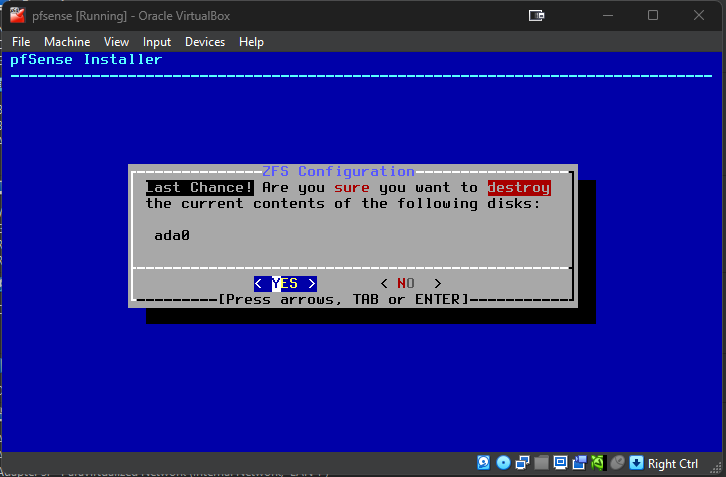This screenshot has height=477, width=726.
Task: Open the Machine menu
Action: pos(67,42)
